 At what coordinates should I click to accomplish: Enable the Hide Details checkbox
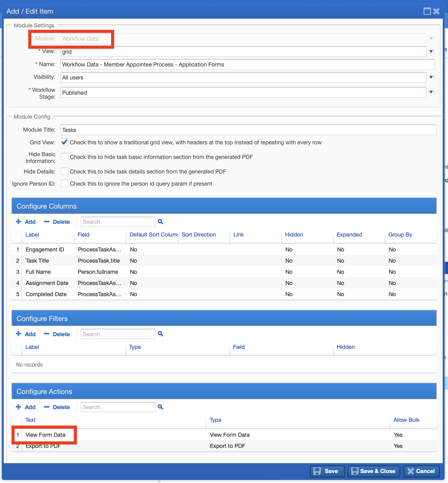[64, 171]
